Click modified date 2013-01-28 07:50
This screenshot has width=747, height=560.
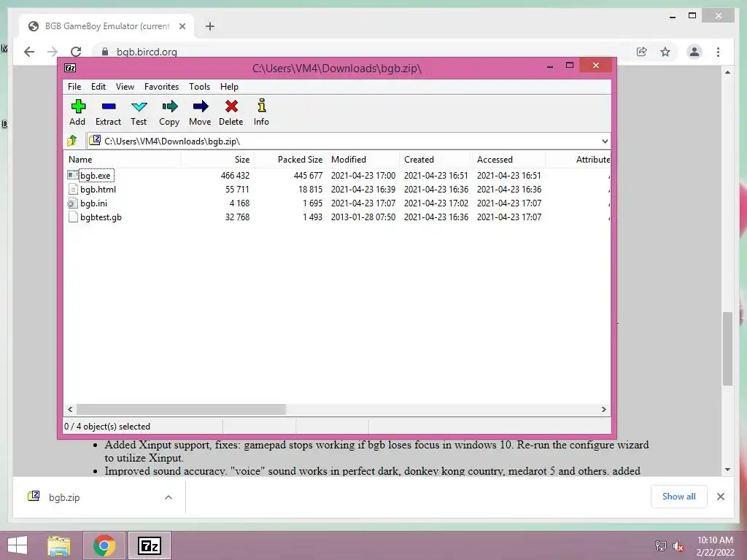click(363, 217)
